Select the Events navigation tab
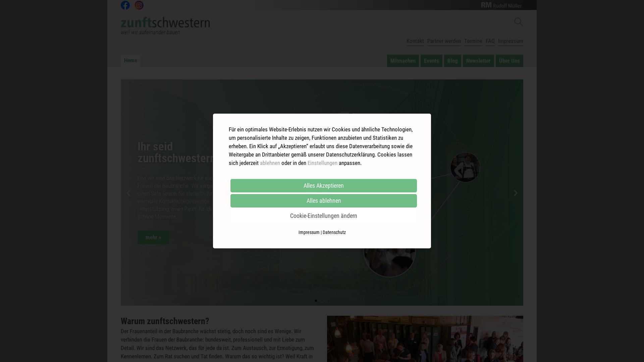 (x=431, y=61)
